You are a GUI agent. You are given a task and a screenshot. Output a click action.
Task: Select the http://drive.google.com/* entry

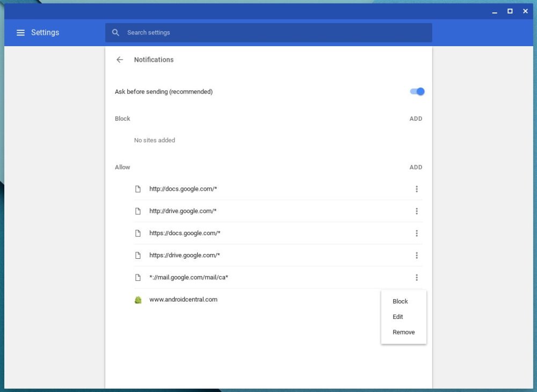pos(183,211)
